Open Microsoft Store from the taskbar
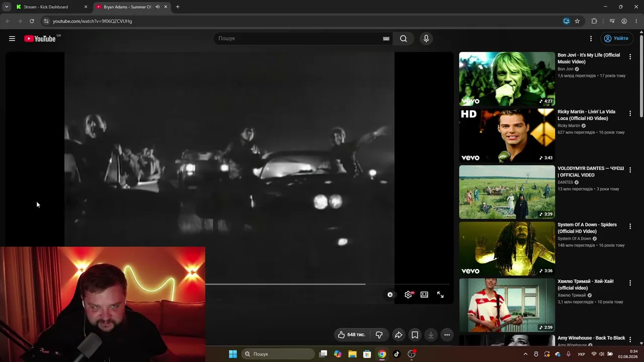The height and width of the screenshot is (362, 644). [x=367, y=354]
